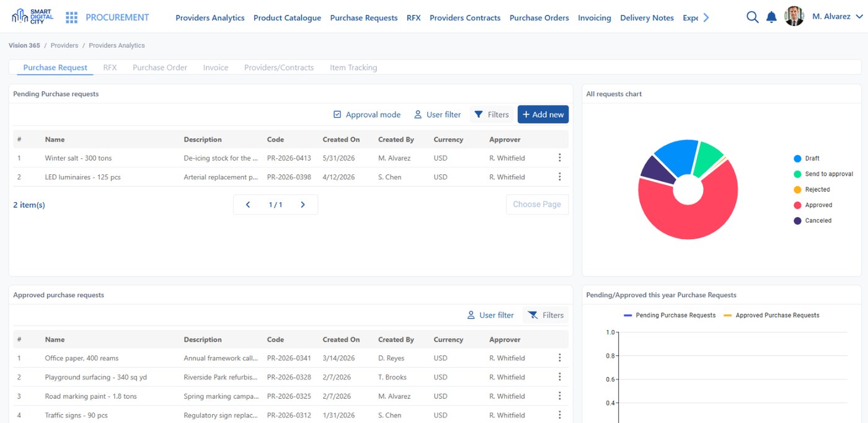Image resolution: width=868 pixels, height=423 pixels.
Task: Toggle Pending Purchase Requests line legend
Action: pos(670,316)
